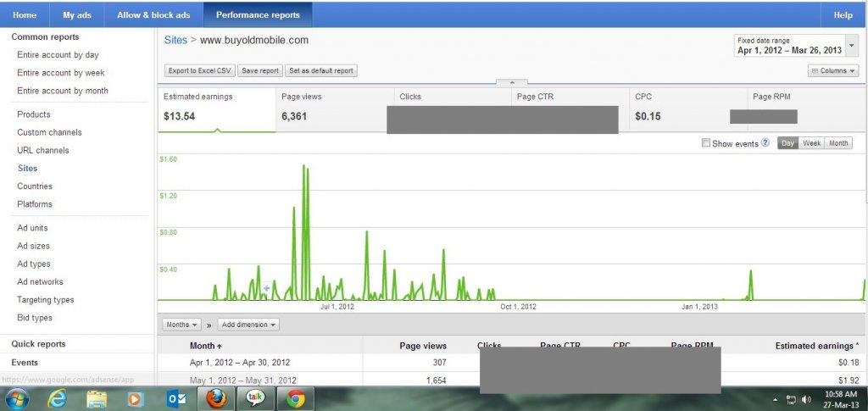The image size is (868, 411).
Task: Click the Show events help icon
Action: (x=765, y=142)
